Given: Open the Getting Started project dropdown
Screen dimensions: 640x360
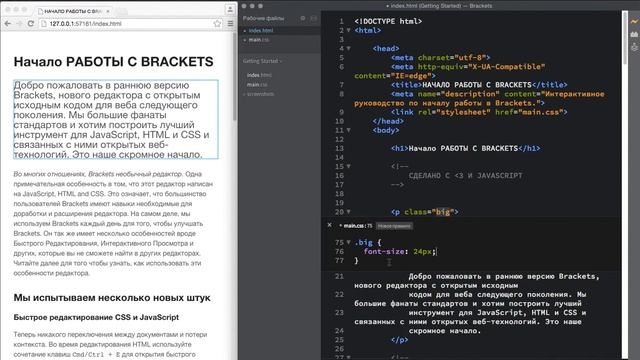Looking at the screenshot, I should pos(262,61).
